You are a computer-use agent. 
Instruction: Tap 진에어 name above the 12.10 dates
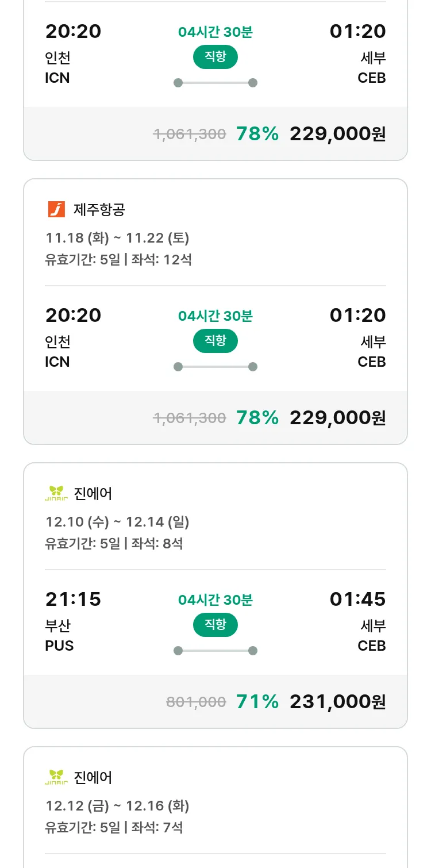tap(93, 493)
